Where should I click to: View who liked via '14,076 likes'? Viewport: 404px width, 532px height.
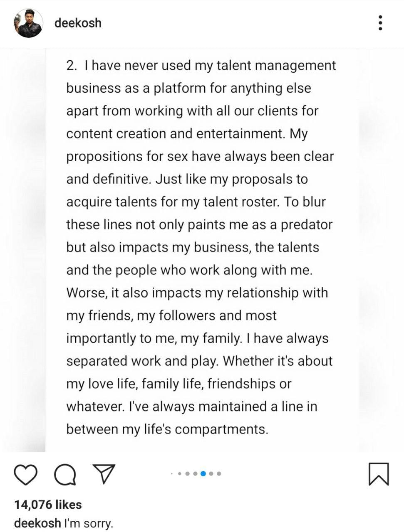(x=48, y=505)
